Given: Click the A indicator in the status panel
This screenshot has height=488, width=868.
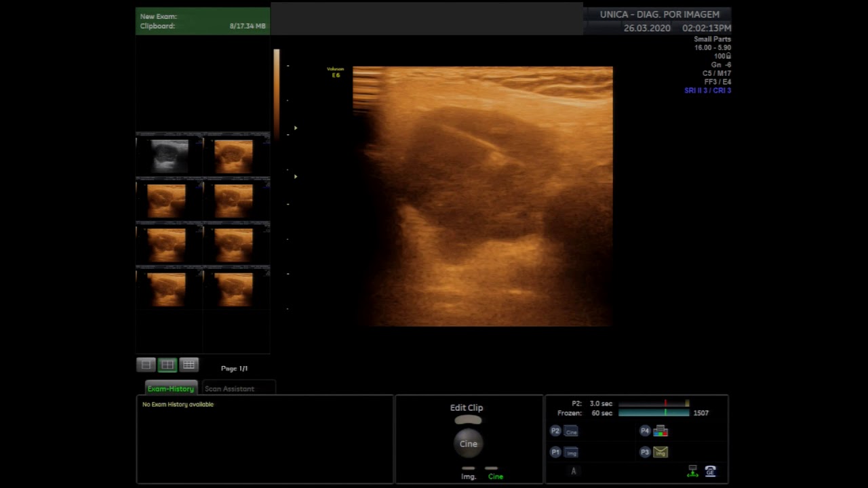Looking at the screenshot, I should (574, 471).
